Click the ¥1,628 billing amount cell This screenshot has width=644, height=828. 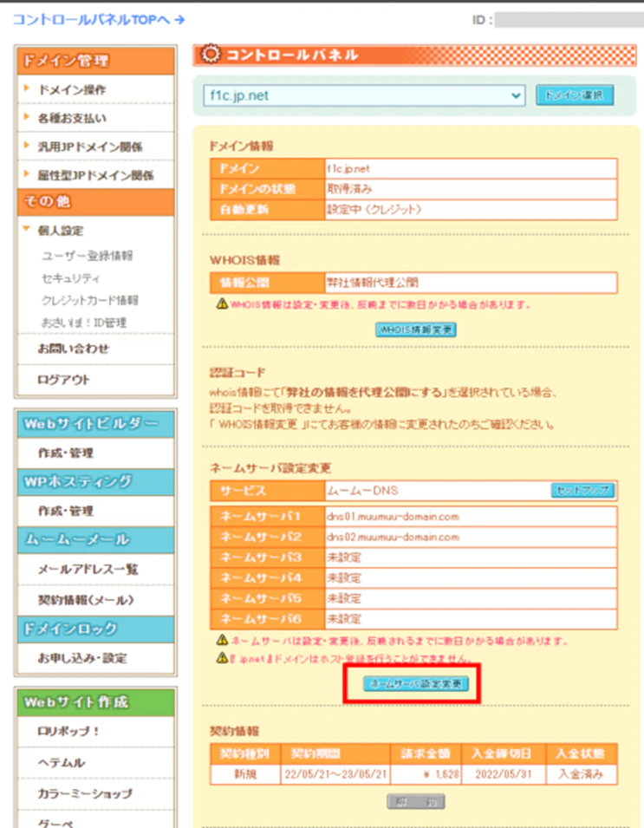click(426, 774)
